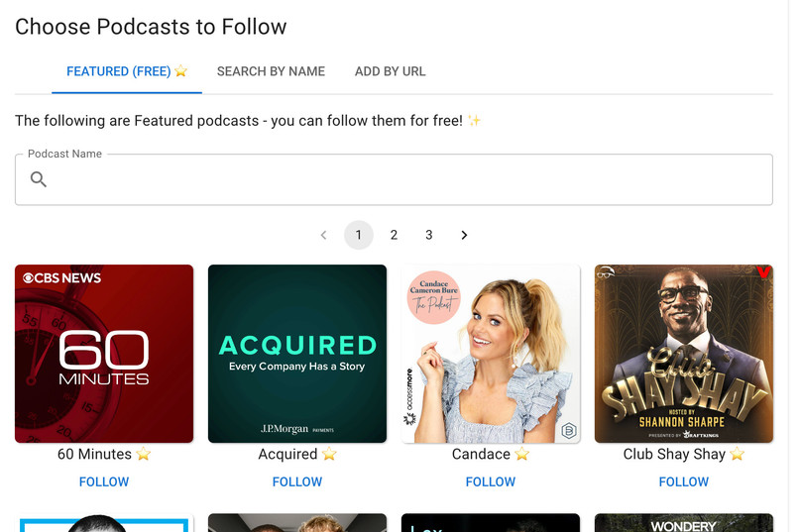Open the Featured (Free) tab

pyautogui.click(x=127, y=71)
